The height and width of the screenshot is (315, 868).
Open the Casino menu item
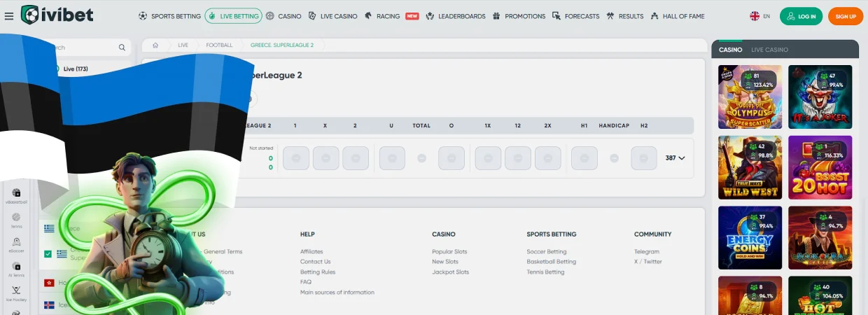[283, 16]
